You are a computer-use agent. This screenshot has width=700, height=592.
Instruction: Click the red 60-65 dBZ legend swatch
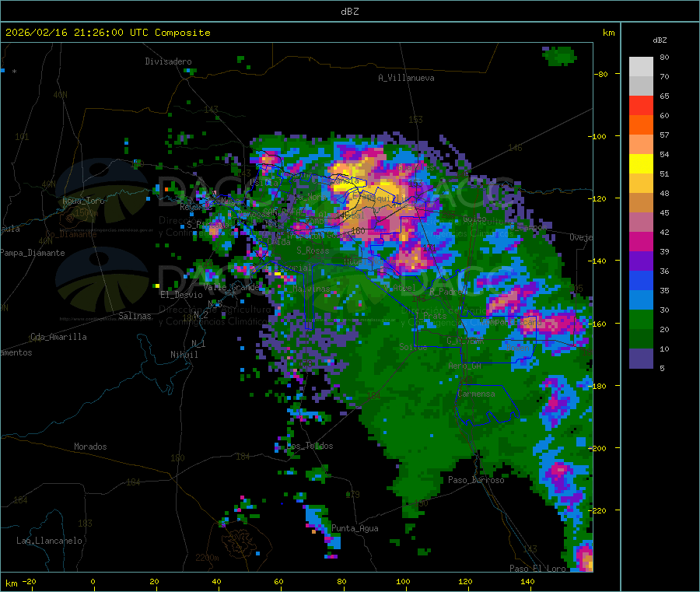click(x=641, y=106)
